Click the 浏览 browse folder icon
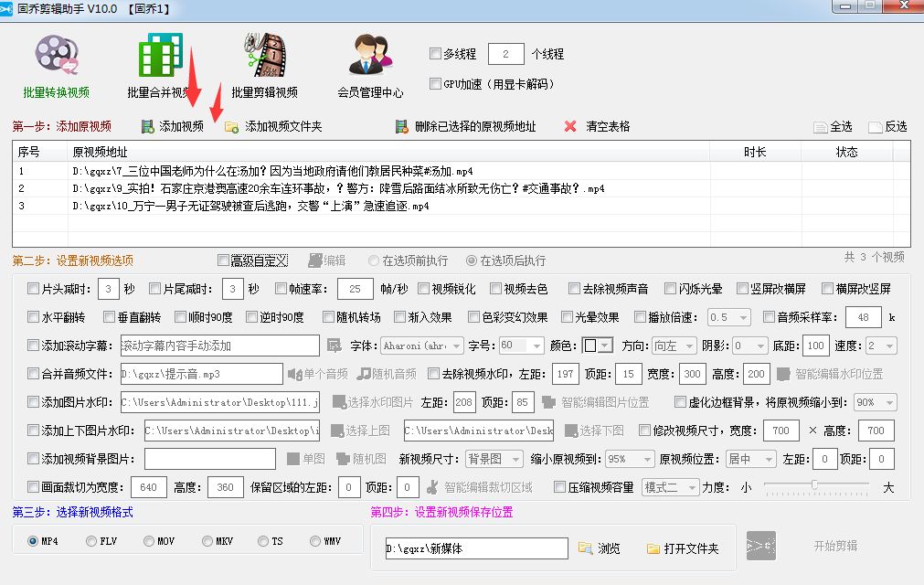 coord(585,548)
